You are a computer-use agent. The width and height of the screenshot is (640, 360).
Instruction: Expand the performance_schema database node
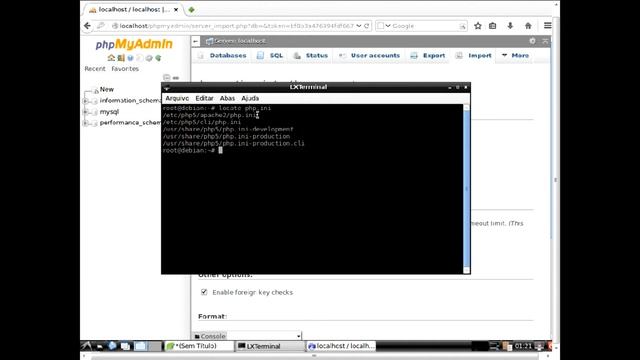click(x=85, y=123)
